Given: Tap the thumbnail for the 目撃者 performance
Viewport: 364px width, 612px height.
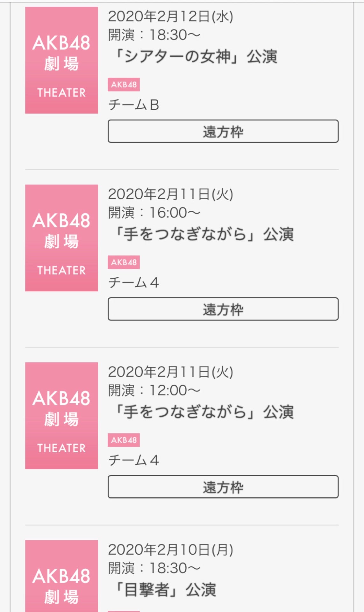Looking at the screenshot, I should [x=61, y=577].
